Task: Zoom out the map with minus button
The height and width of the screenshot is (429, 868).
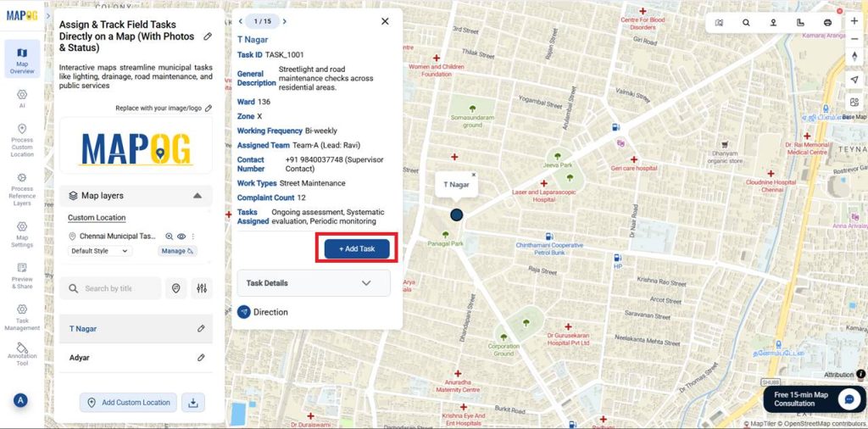Action: click(x=854, y=39)
